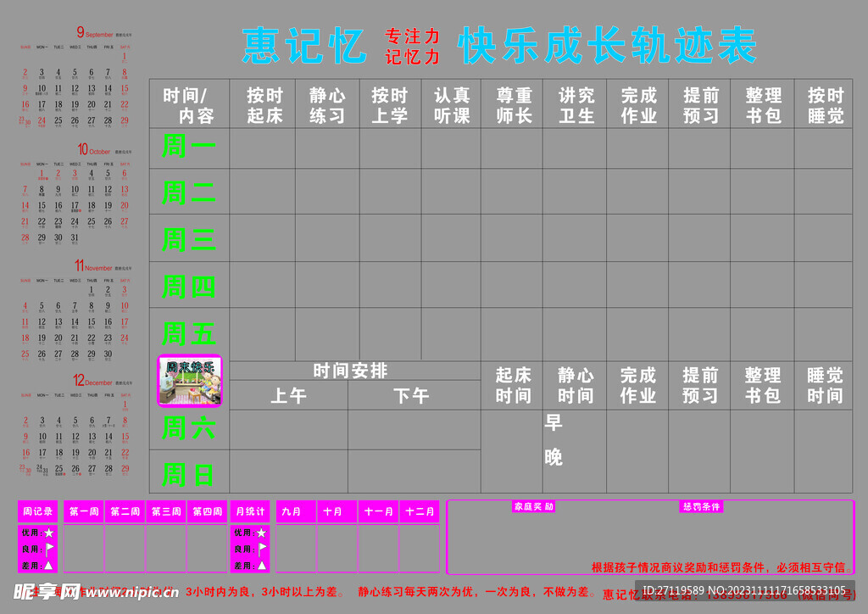The image size is (868, 614).
Task: Click the star icon under 月统计
Action: (261, 533)
